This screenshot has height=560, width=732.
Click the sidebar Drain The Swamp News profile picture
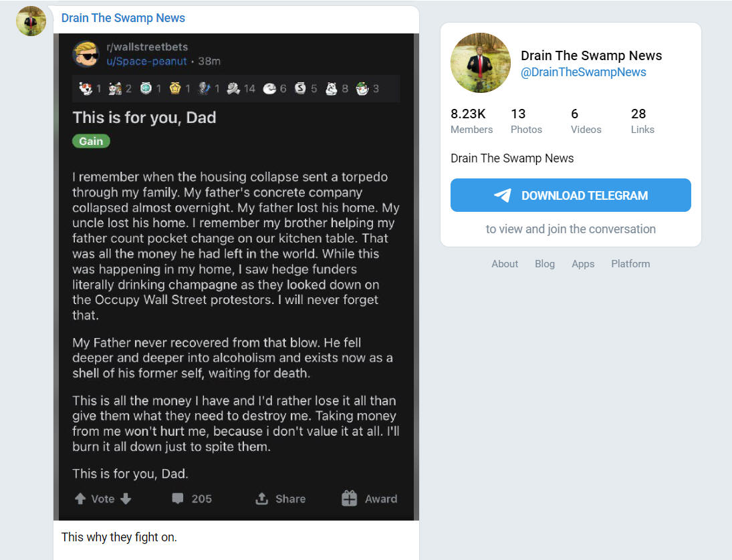click(x=481, y=63)
